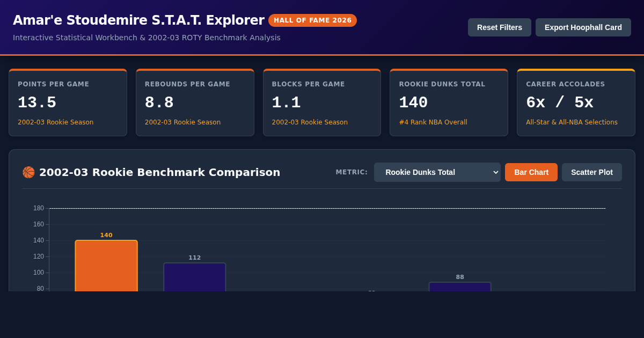Image resolution: width=644 pixels, height=338 pixels.
Task: Click the Amar'e Stoudemire S.T.A.T. Explorer title
Action: click(x=138, y=20)
